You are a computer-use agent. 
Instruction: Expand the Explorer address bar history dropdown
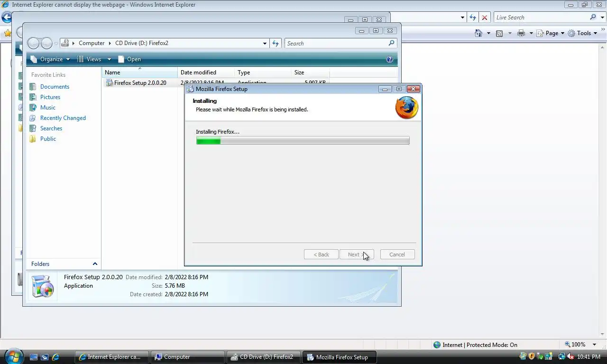tap(265, 43)
